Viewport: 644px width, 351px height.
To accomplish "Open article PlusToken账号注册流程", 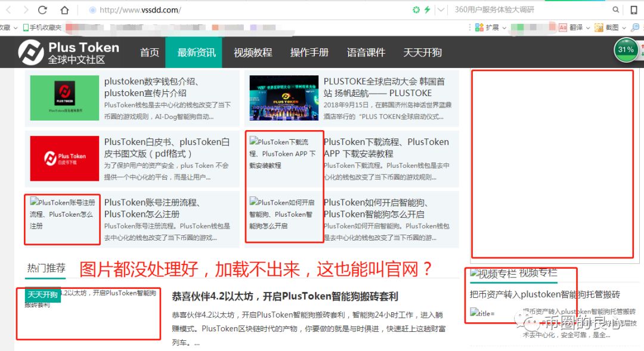I will [x=152, y=208].
